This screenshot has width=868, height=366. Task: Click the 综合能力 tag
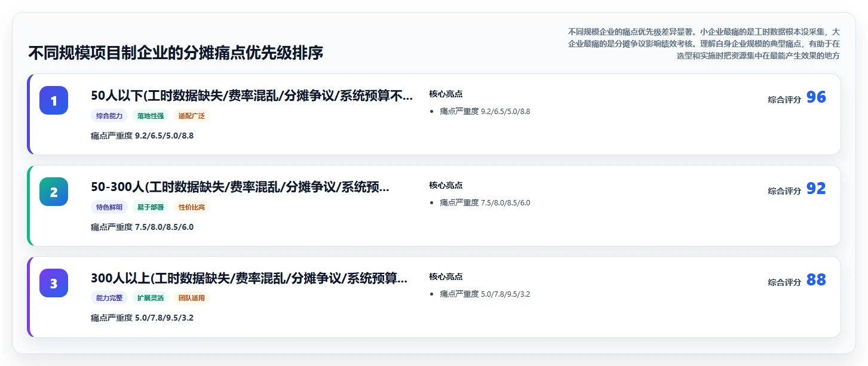point(109,116)
